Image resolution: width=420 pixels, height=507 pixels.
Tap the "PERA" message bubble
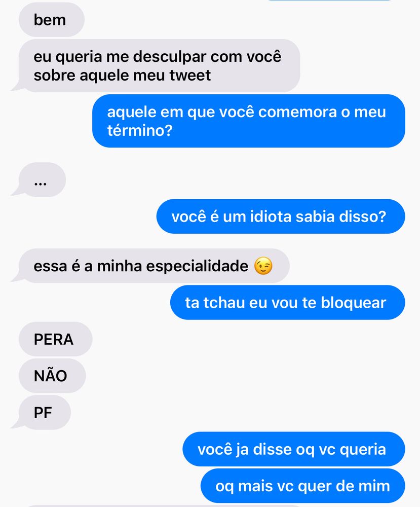coord(56,339)
